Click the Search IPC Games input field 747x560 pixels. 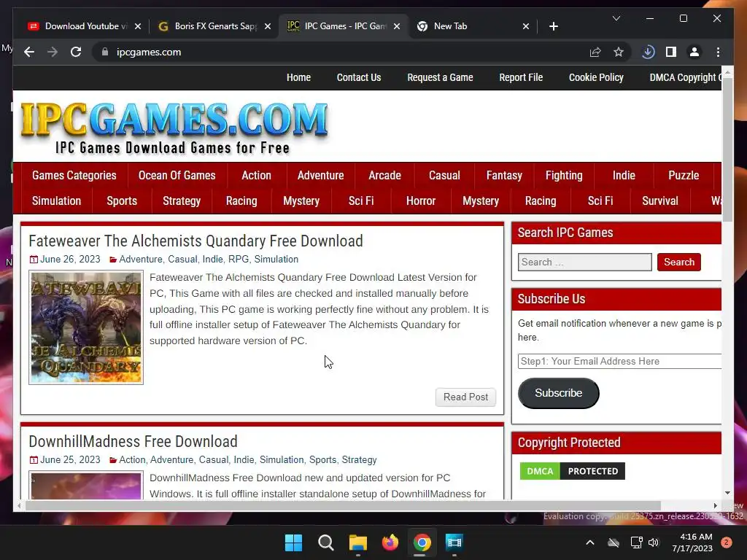pyautogui.click(x=584, y=262)
